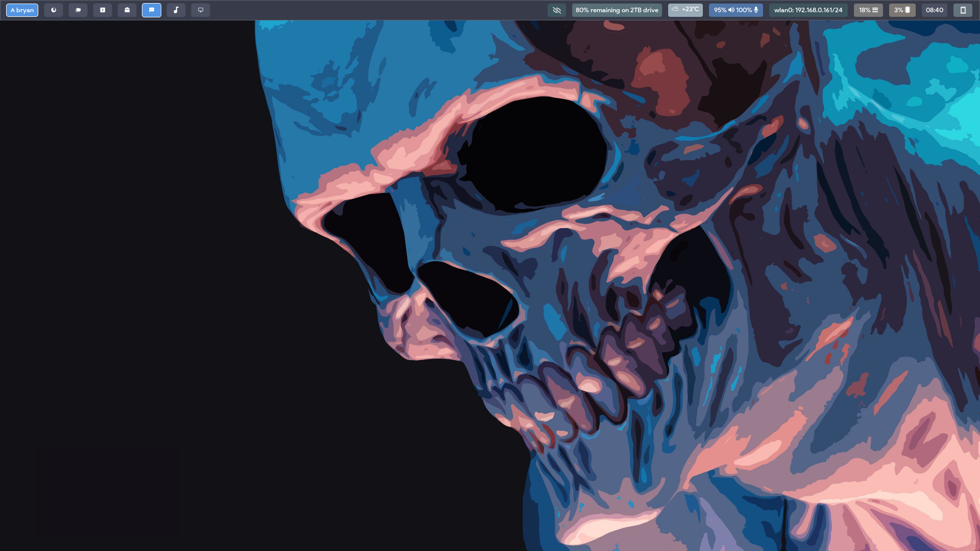Switch to the music note workspace

[176, 10]
